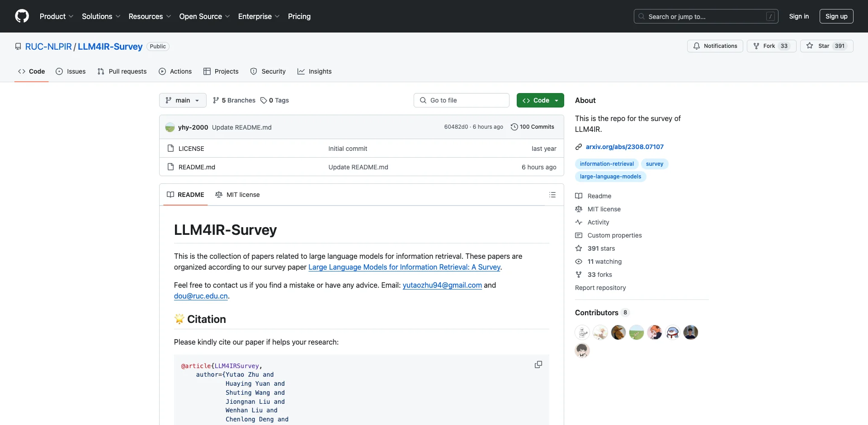This screenshot has width=868, height=425.
Task: View the 5 Branches link
Action: click(x=234, y=100)
